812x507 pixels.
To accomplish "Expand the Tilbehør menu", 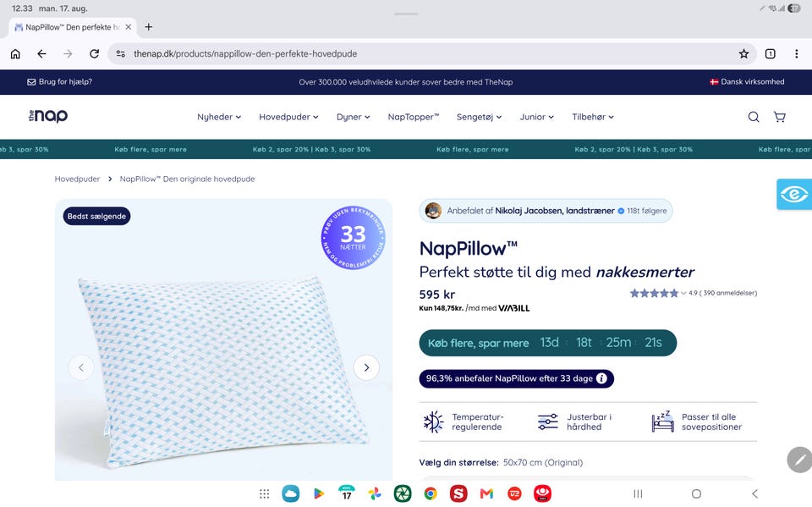I will (593, 117).
